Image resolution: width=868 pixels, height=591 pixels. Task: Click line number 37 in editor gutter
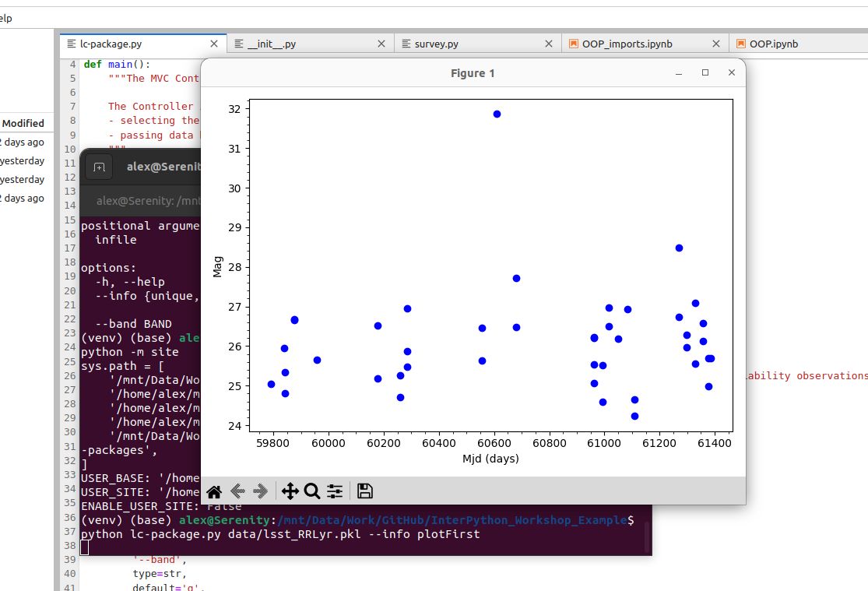coord(70,532)
